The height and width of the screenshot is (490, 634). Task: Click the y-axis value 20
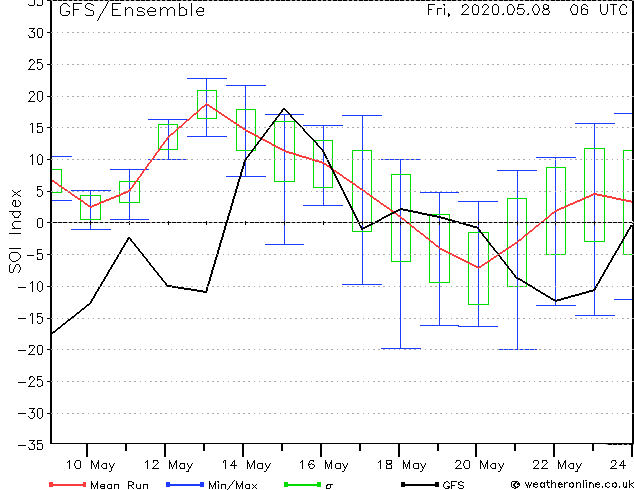click(35, 97)
